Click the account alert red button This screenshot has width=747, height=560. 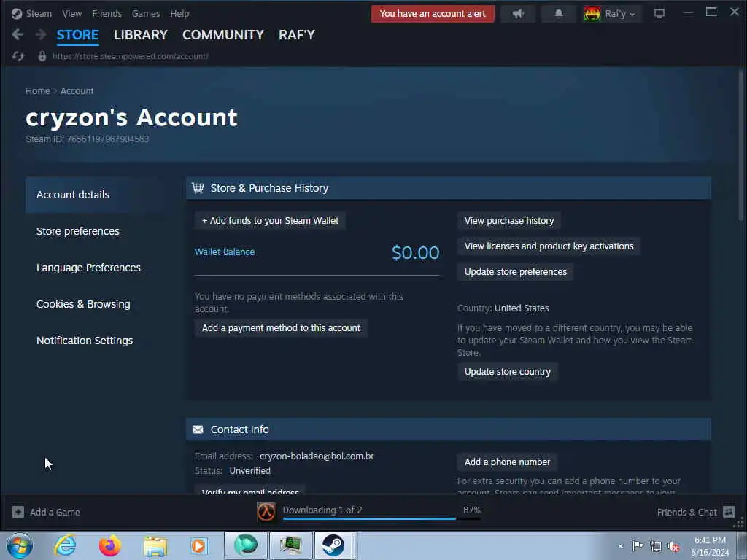[x=433, y=14]
